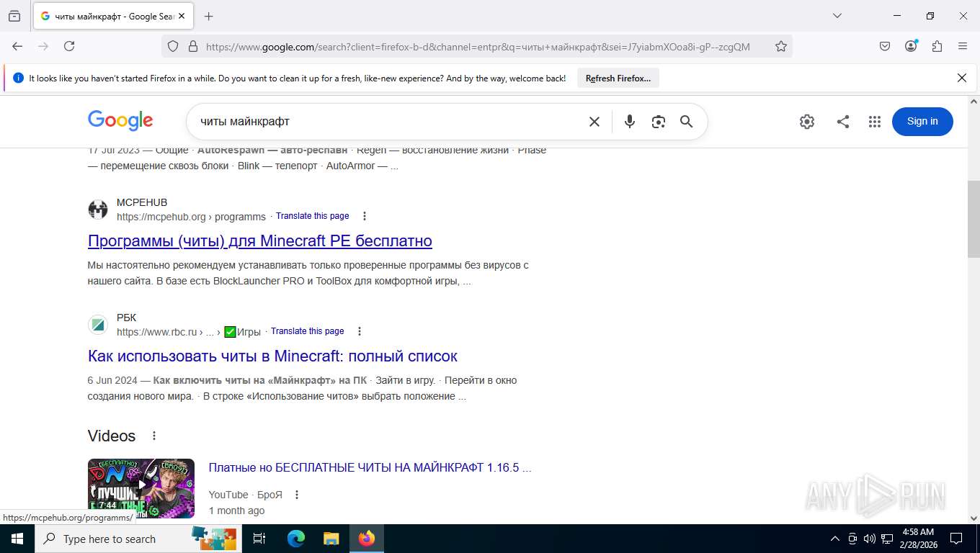This screenshot has width=980, height=553.
Task: Open options for the БроЯ YouTube video
Action: [x=296, y=495]
